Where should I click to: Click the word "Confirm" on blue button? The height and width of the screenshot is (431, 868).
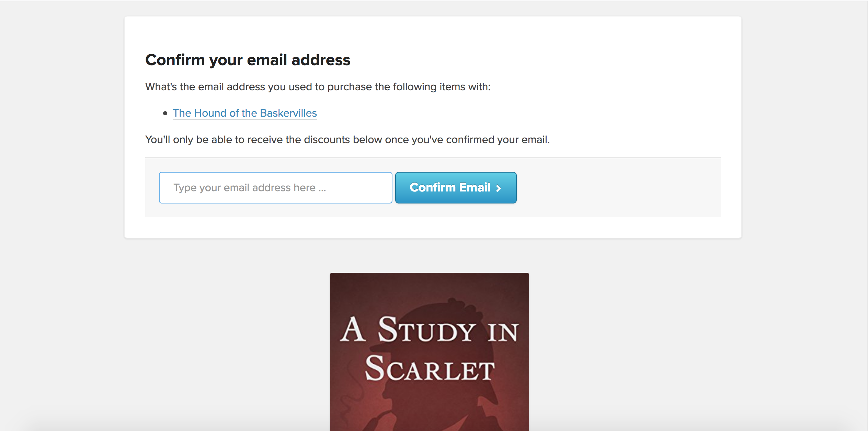click(433, 187)
